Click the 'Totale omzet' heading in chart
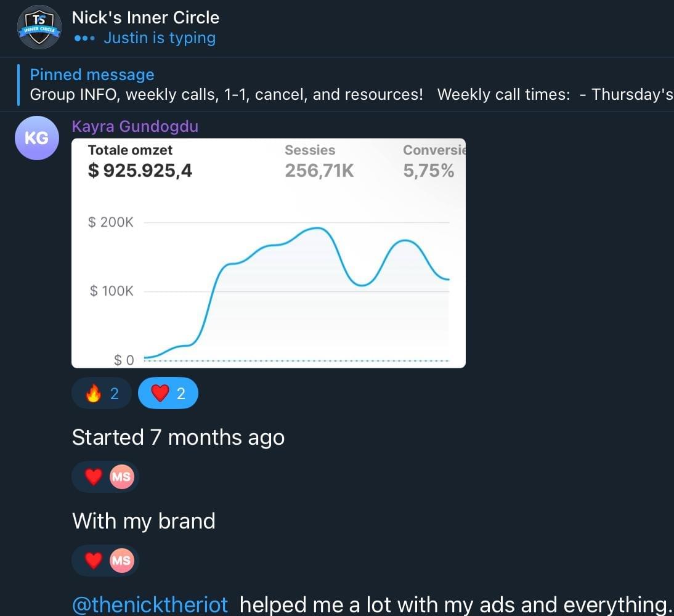The width and height of the screenshot is (674, 616). point(130,150)
